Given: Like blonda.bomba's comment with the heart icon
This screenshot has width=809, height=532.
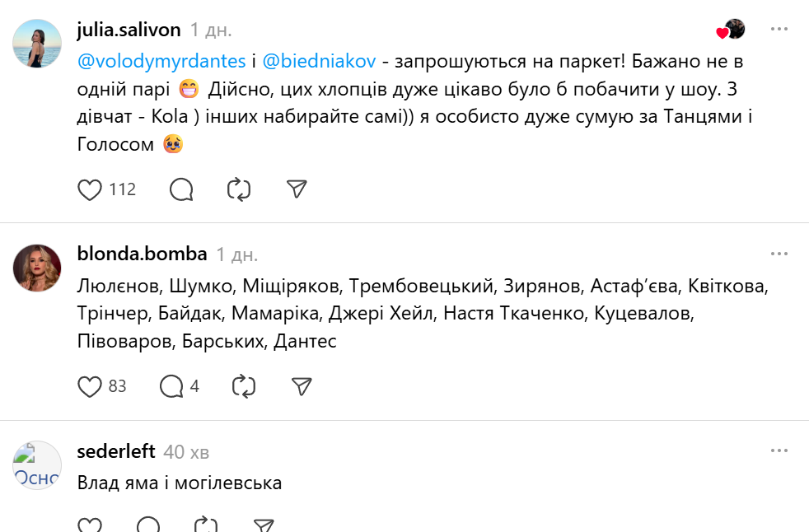Looking at the screenshot, I should tap(89, 386).
